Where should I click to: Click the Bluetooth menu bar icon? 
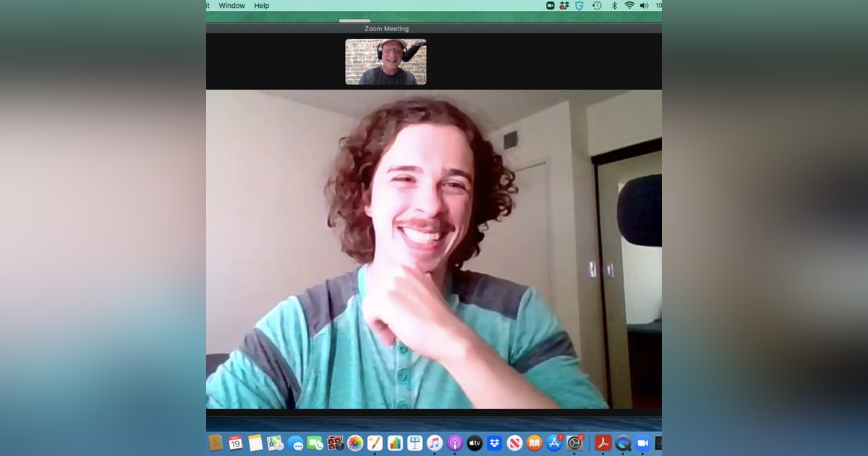[614, 6]
